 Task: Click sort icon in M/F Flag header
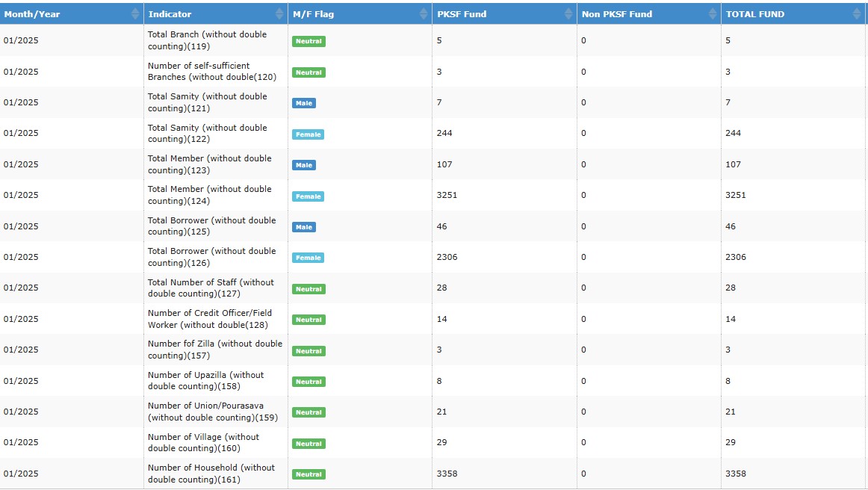click(x=424, y=13)
